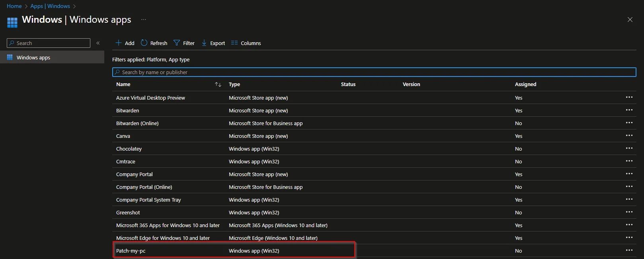
Task: Open ellipsis menu for Microsoft Edge row
Action: point(629,237)
